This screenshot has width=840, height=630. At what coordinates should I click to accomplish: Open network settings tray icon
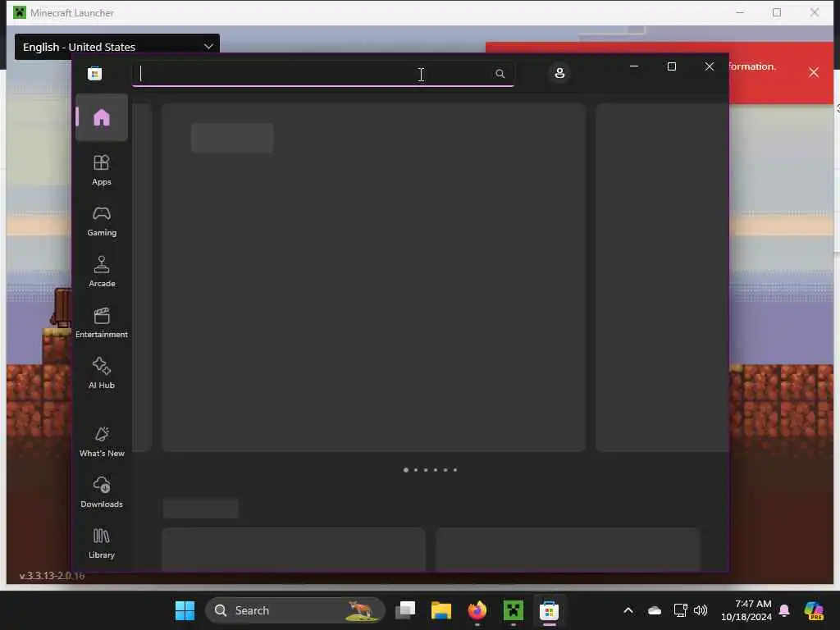680,610
